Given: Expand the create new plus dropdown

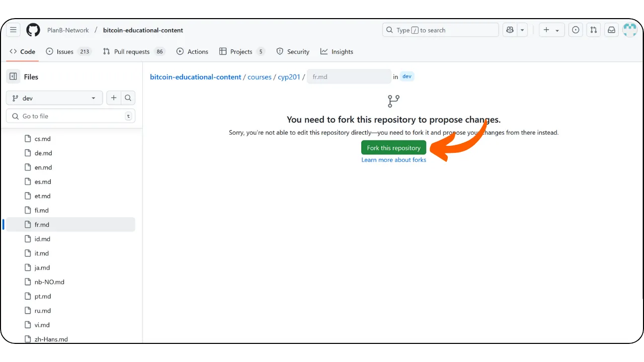Looking at the screenshot, I should [x=551, y=30].
